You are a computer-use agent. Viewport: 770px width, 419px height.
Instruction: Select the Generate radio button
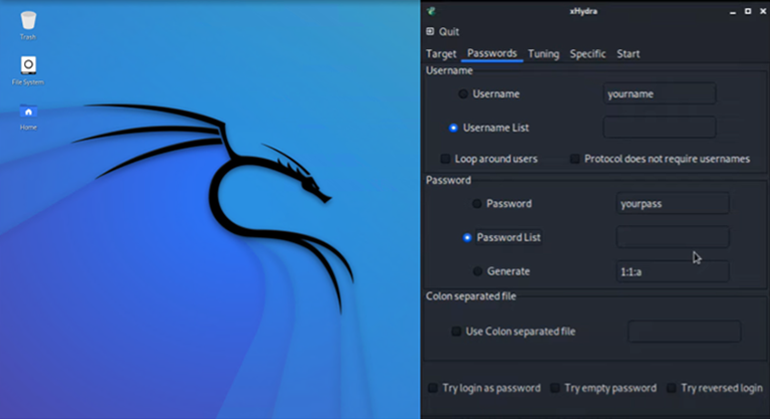[477, 271]
